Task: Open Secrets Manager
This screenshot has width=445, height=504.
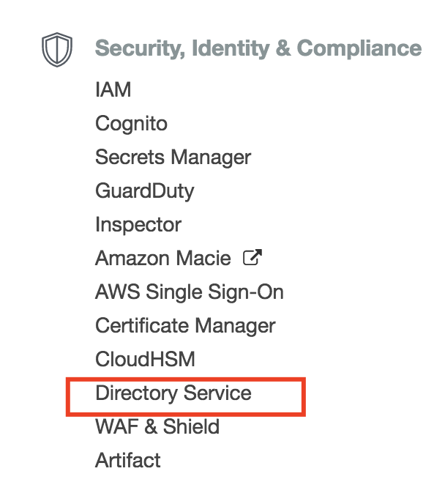Action: [173, 157]
